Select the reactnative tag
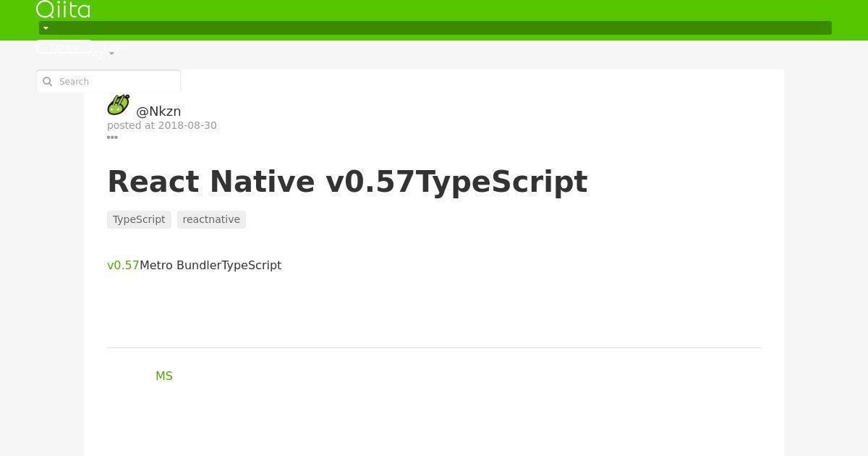 click(211, 219)
